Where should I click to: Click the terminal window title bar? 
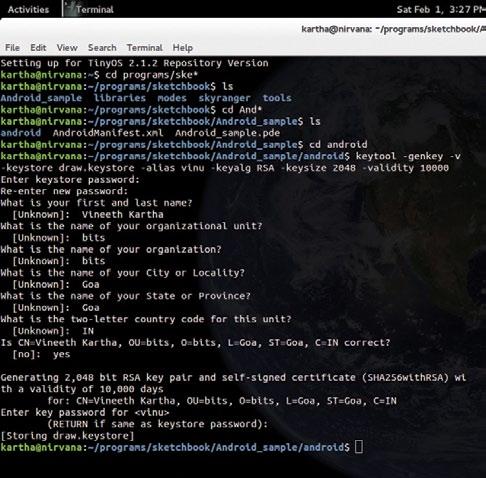tap(243, 29)
